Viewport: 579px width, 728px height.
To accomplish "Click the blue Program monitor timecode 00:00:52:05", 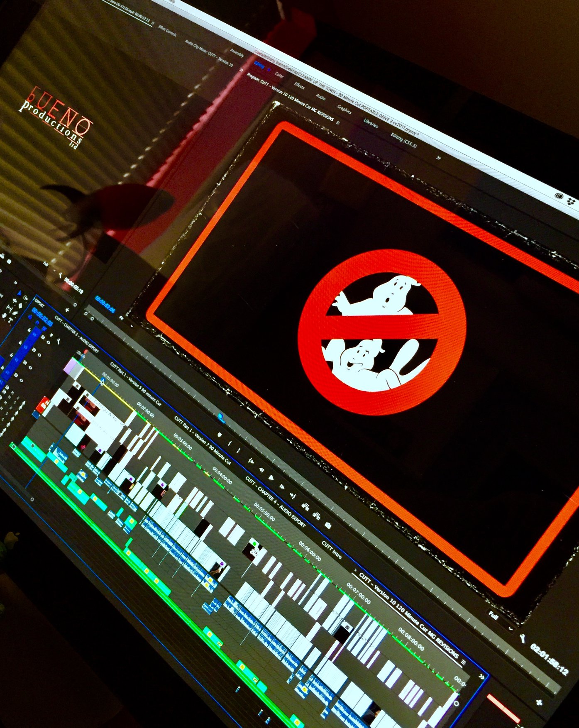I will coord(105,304).
